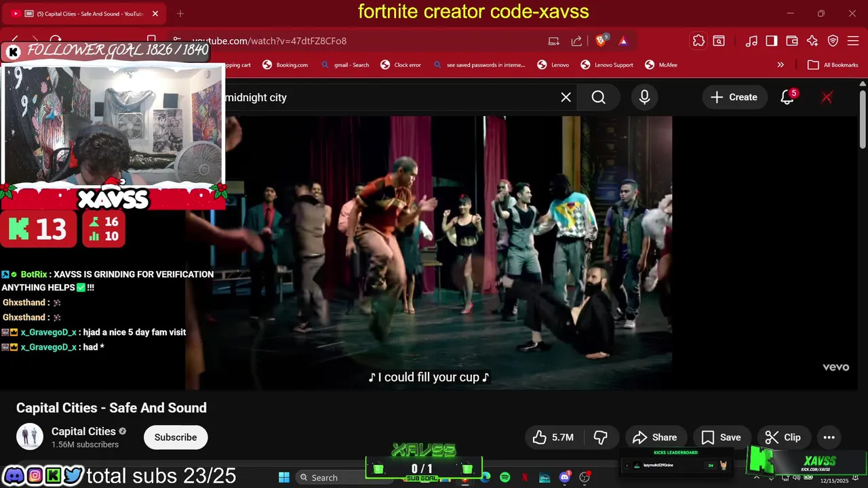Open more actions three-dot menu

[829, 437]
